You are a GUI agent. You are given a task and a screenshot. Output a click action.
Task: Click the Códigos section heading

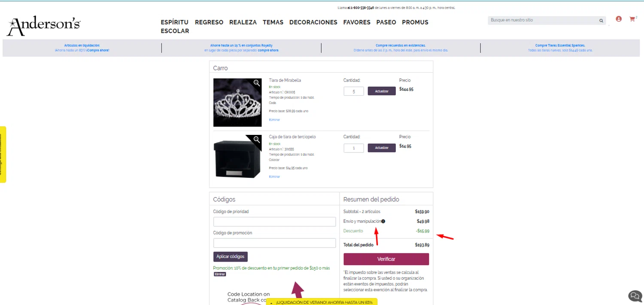[x=224, y=199]
